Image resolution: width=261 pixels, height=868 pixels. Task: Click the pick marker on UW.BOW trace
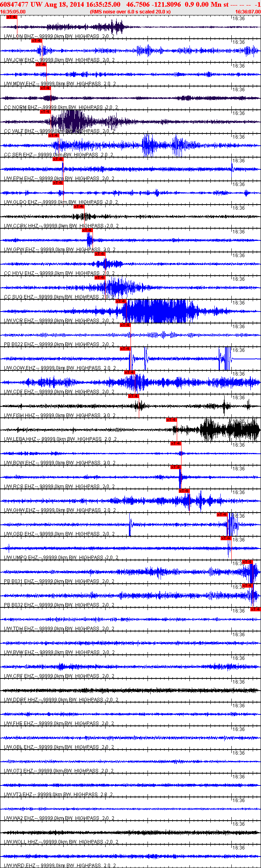176,443
